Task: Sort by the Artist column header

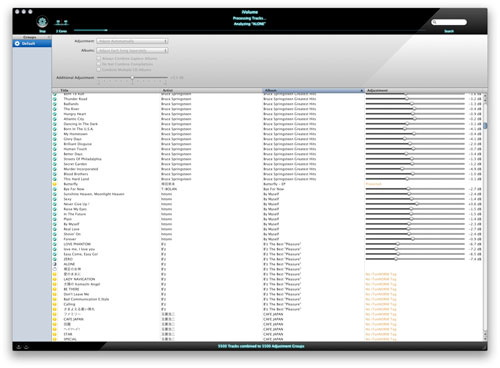Action: point(211,90)
